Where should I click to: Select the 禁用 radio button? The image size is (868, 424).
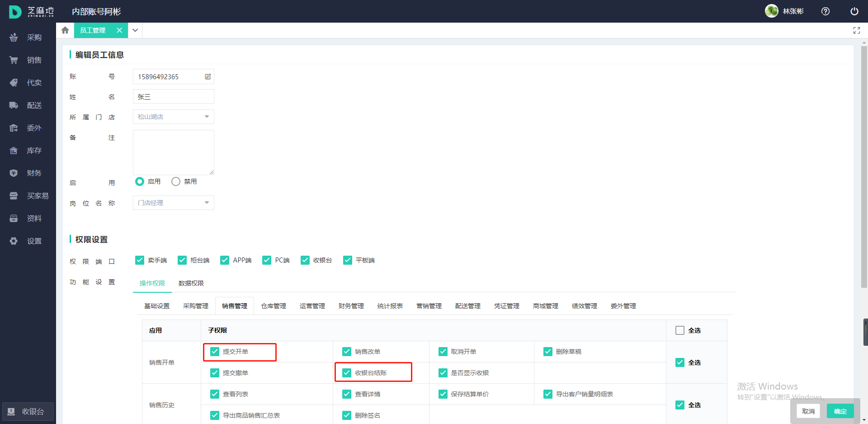tap(176, 181)
